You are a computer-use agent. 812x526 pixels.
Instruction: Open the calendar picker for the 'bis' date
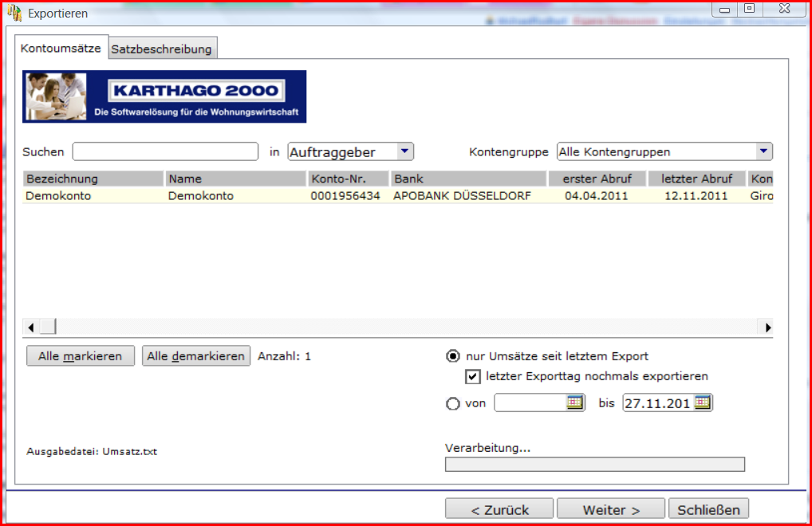point(702,402)
